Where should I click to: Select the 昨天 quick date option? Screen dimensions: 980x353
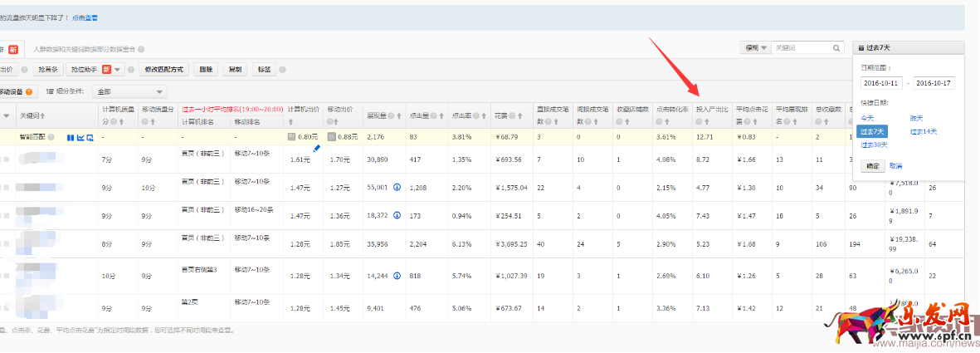[x=916, y=118]
